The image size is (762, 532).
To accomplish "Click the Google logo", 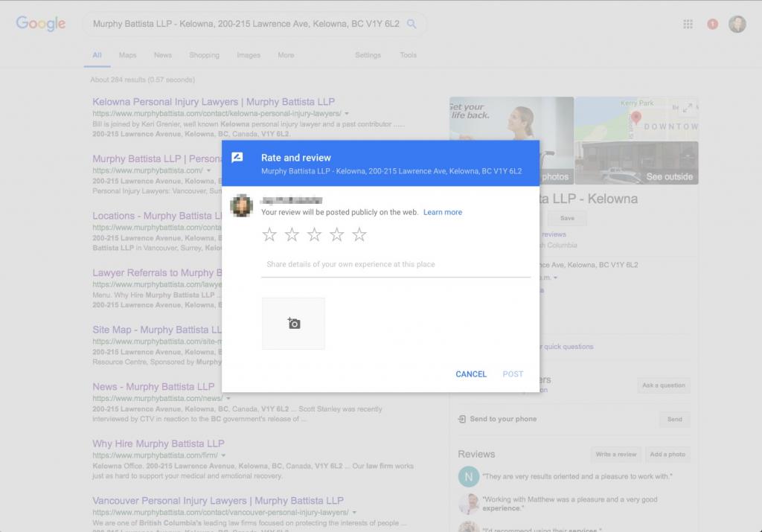I will [x=41, y=23].
